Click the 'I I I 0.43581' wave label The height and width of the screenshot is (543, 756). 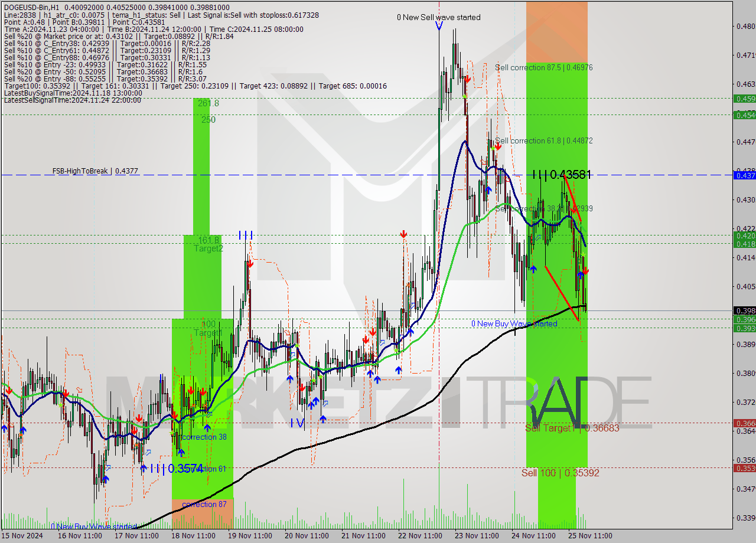tap(562, 175)
